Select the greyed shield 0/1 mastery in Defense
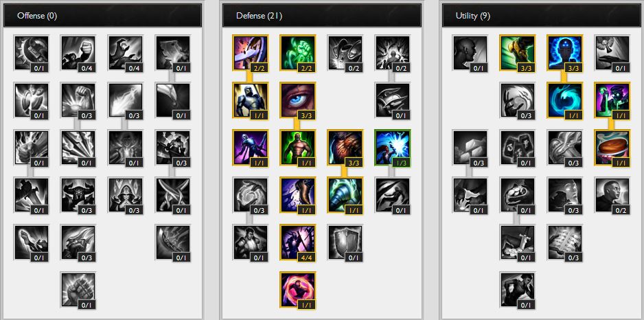644x320 pixels. [345, 242]
